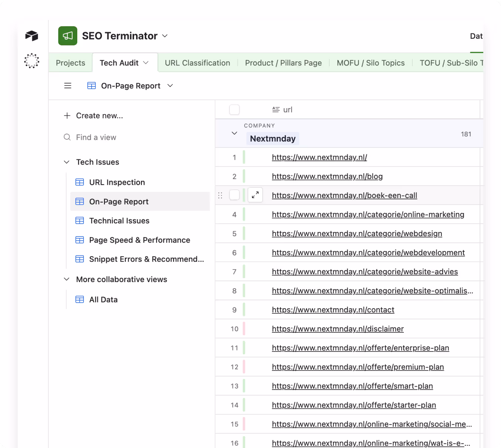The width and height of the screenshot is (501, 448).
Task: Open Product / Pillars Page tab
Action: click(x=283, y=63)
